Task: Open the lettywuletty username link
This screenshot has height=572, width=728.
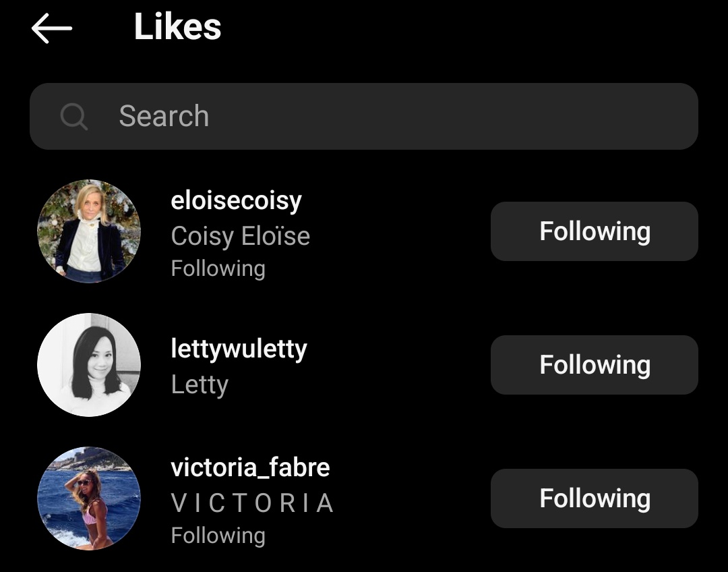Action: point(239,349)
